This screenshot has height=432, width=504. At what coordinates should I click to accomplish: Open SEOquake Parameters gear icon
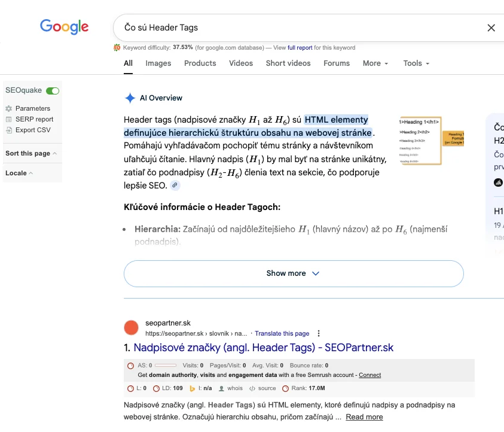pos(8,109)
